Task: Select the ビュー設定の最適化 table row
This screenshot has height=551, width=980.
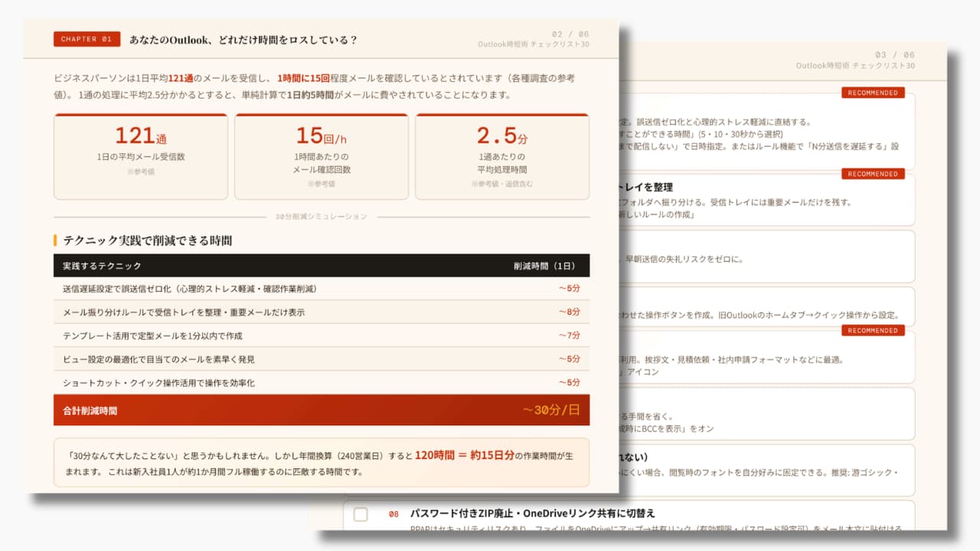Action: [x=322, y=359]
